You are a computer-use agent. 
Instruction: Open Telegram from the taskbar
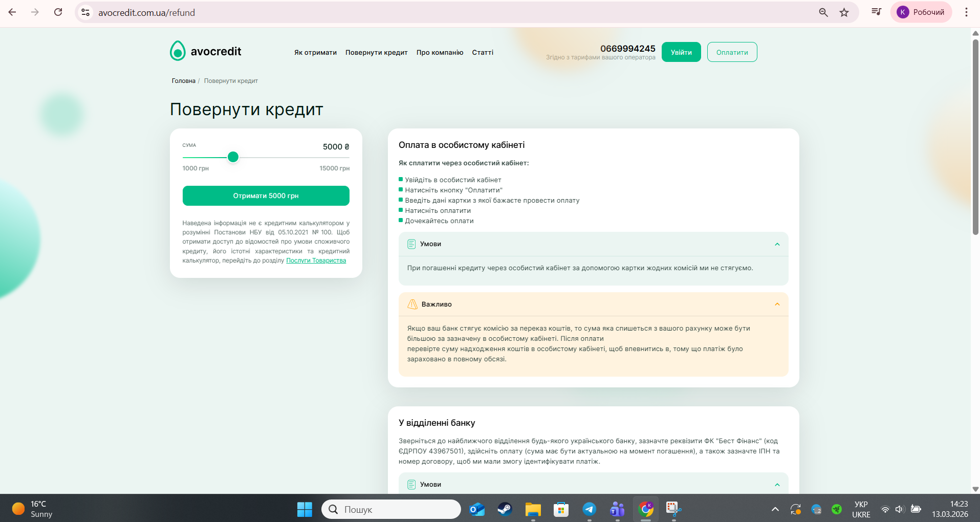(x=590, y=509)
